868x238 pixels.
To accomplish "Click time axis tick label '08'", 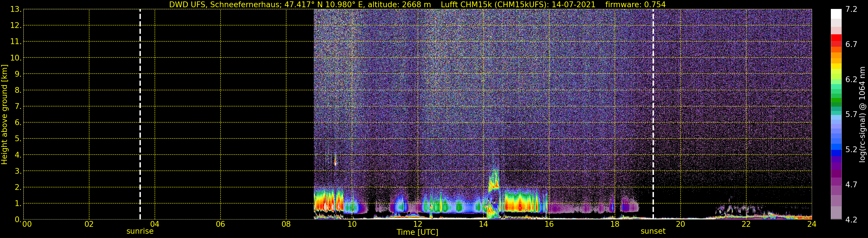I will tap(286, 224).
